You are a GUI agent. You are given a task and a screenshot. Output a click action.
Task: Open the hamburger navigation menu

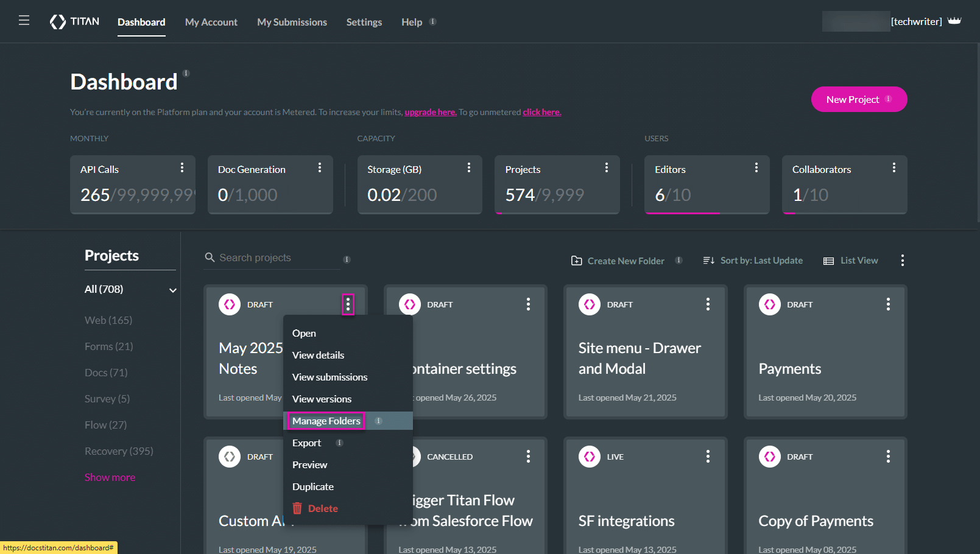pos(24,21)
